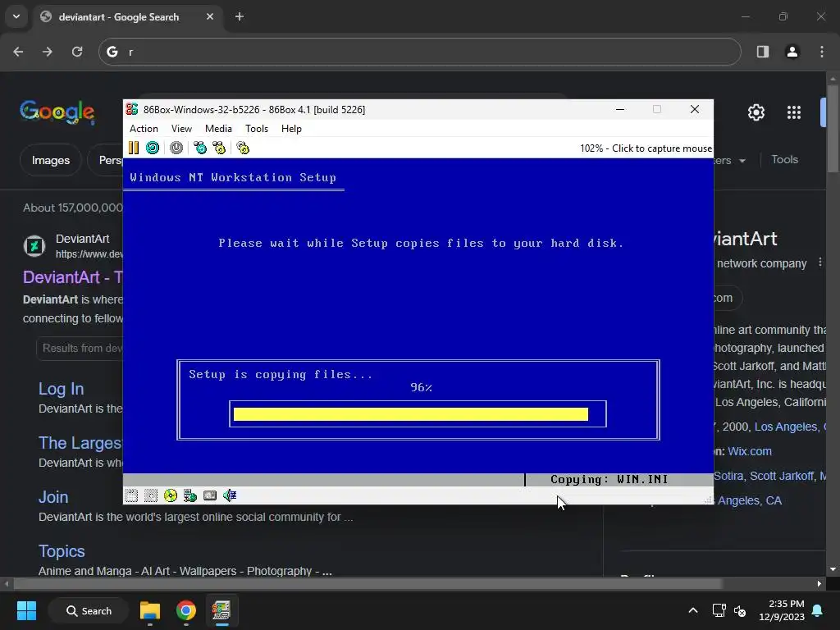Go forward in Chrome

pos(48,52)
